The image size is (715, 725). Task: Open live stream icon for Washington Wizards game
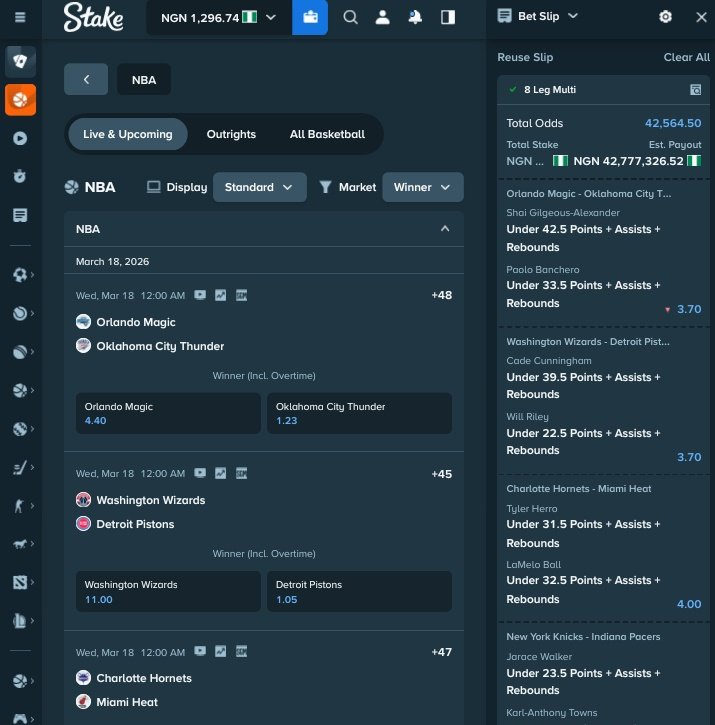[x=200, y=473]
